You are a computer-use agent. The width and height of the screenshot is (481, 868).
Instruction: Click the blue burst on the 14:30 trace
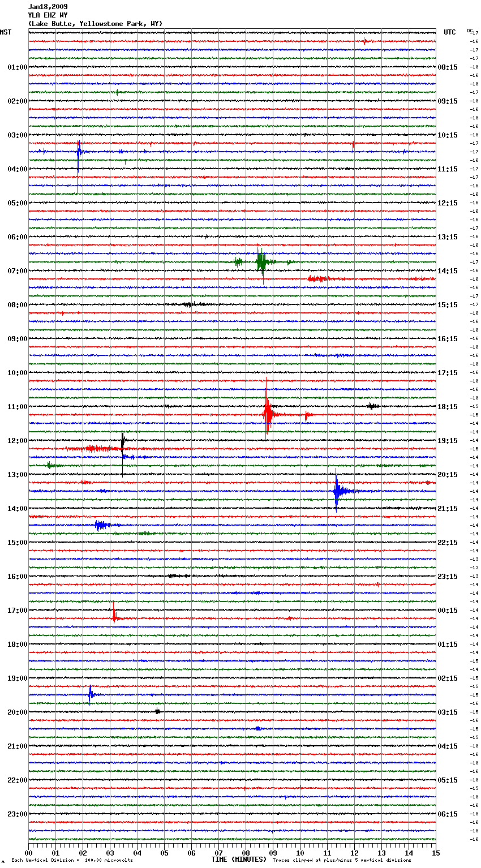coord(101,525)
